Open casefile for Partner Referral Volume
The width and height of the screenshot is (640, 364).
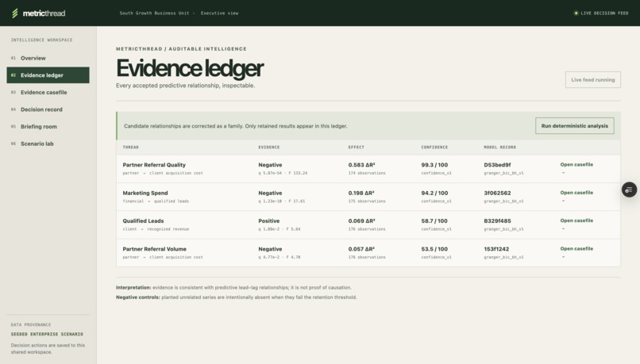pyautogui.click(x=576, y=249)
